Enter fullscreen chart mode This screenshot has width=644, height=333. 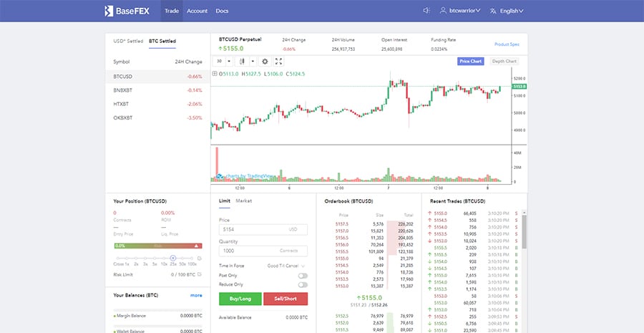click(x=278, y=62)
